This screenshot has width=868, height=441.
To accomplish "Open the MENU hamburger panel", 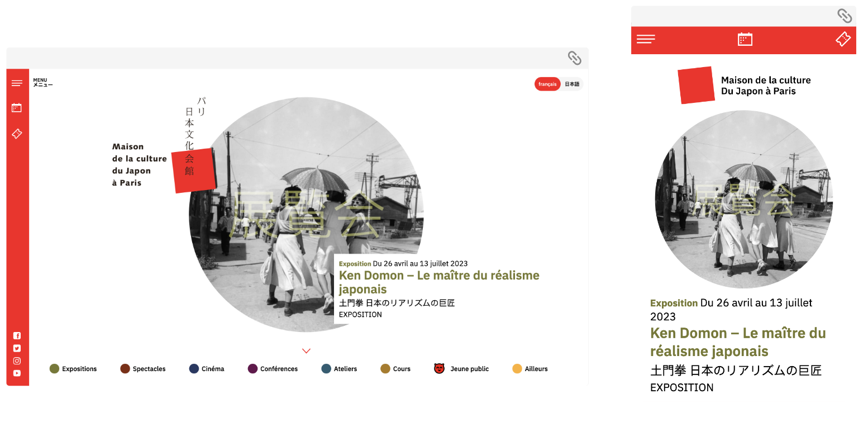I will [17, 83].
